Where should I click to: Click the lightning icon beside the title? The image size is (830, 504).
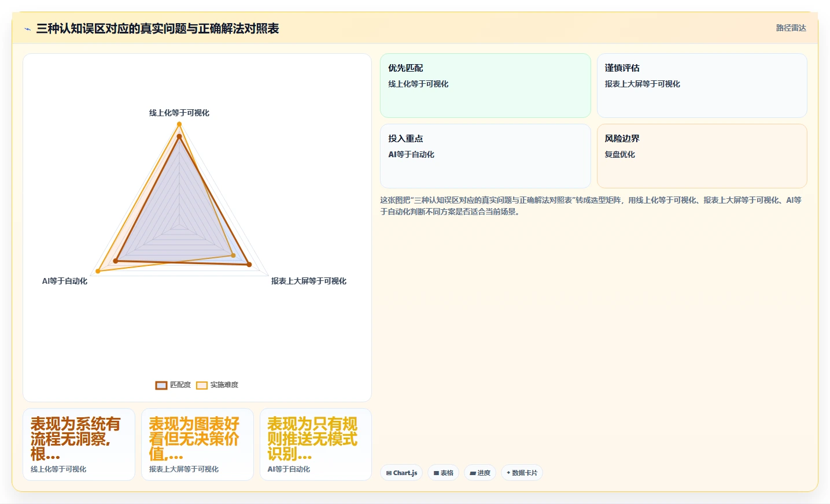pos(27,29)
